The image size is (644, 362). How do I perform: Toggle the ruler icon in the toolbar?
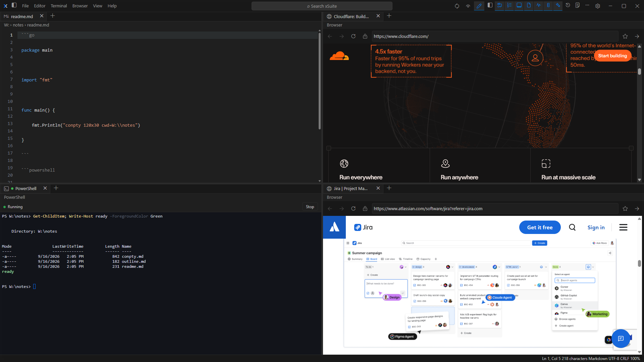[548, 5]
